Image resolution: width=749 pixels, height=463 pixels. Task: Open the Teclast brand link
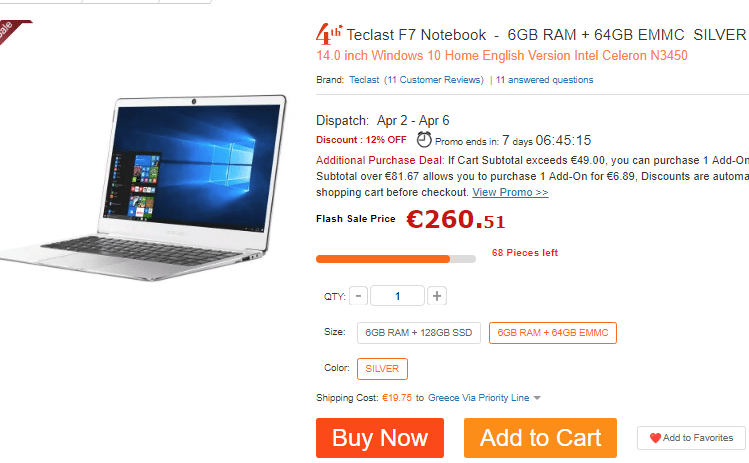[364, 80]
